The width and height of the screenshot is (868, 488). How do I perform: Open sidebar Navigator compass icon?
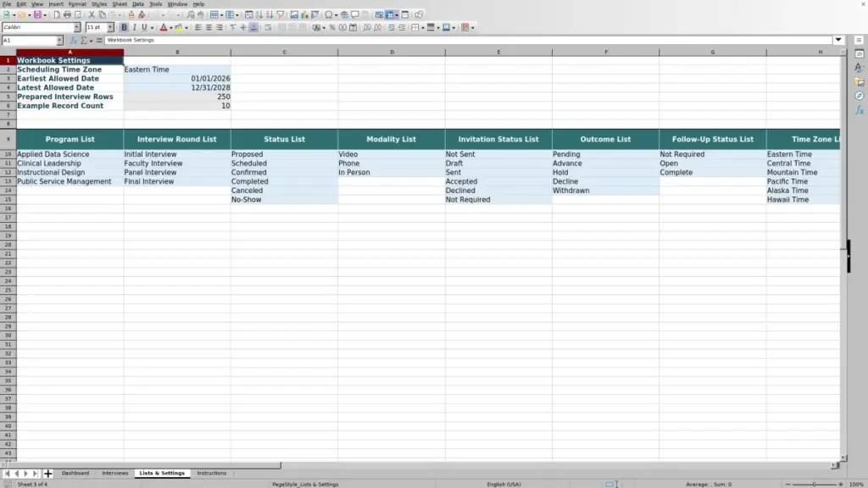point(860,96)
